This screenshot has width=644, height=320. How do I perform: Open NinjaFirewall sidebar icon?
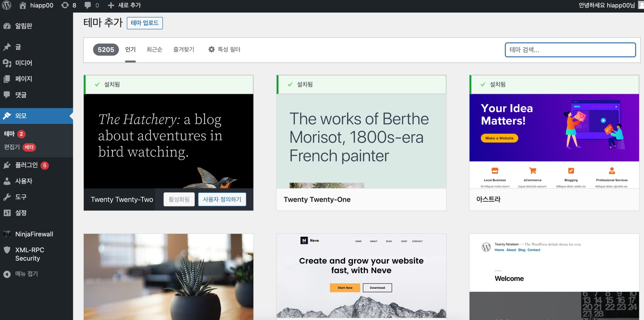click(7, 234)
